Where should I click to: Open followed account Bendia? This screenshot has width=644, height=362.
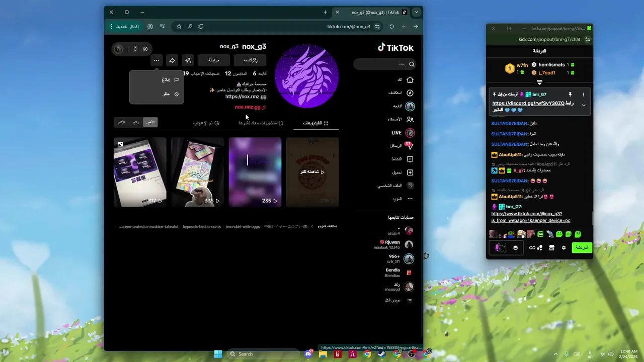click(x=398, y=273)
